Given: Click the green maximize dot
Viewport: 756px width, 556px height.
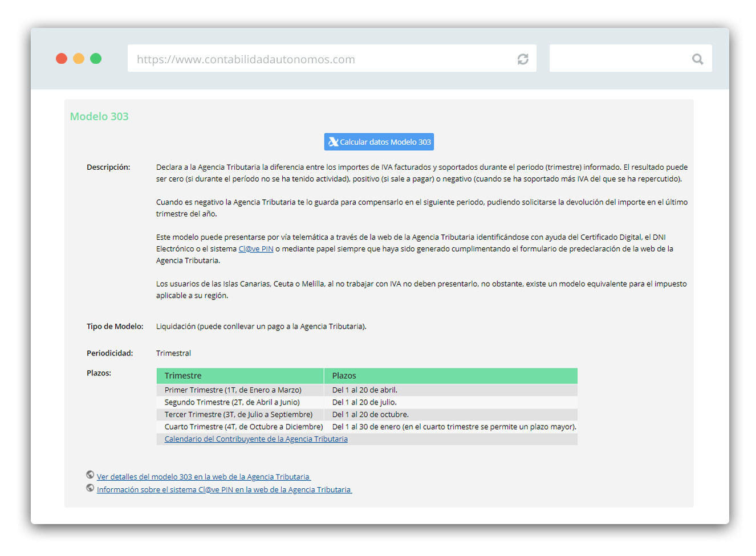Looking at the screenshot, I should click(96, 59).
